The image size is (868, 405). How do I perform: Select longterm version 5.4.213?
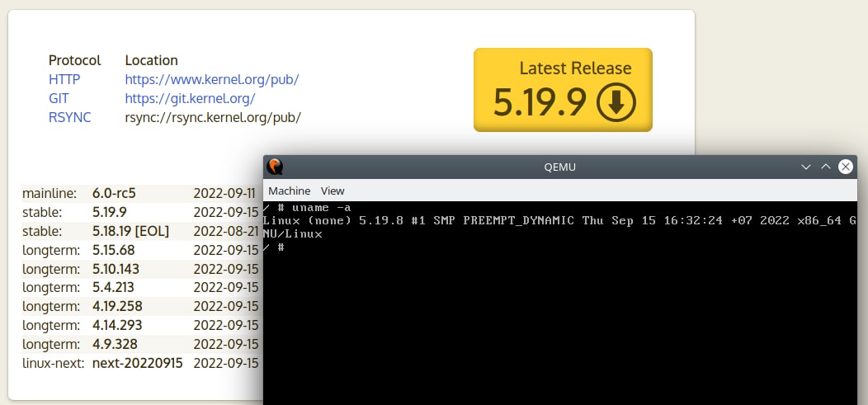(x=113, y=288)
